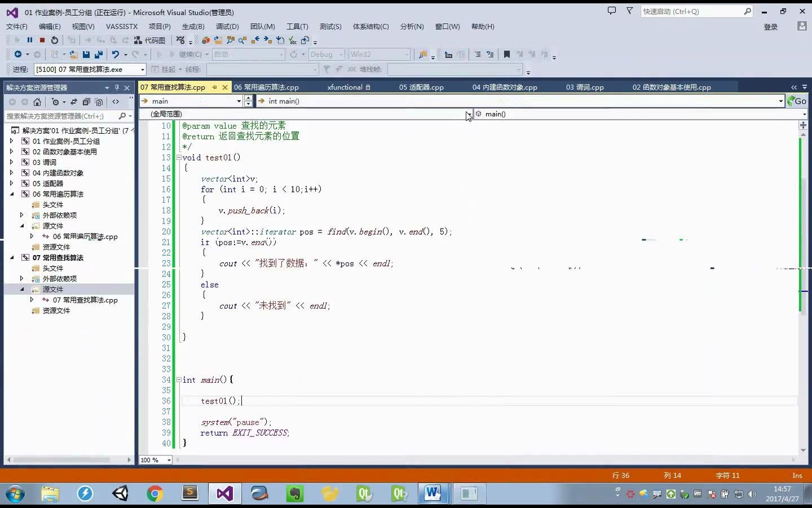The width and height of the screenshot is (812, 508).
Task: Save the current file
Action: tap(86, 54)
